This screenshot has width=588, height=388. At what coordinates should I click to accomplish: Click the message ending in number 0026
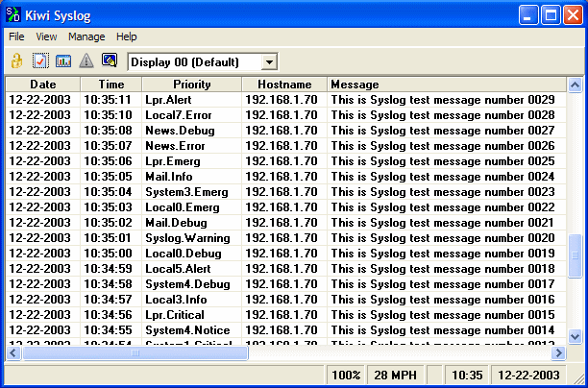click(447, 146)
